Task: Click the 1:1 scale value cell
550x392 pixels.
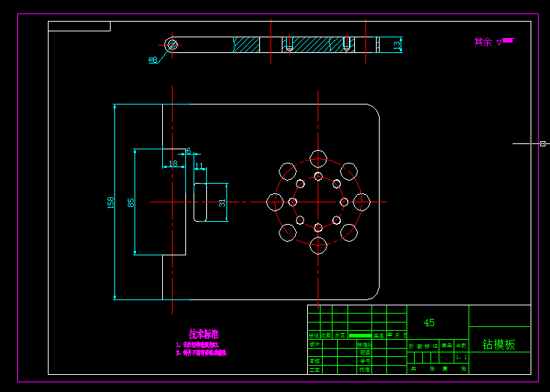Action: [461, 358]
